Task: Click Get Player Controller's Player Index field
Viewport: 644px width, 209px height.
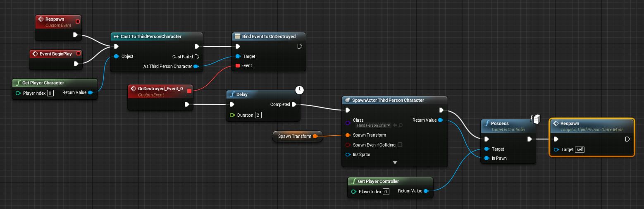Action: 386,192
